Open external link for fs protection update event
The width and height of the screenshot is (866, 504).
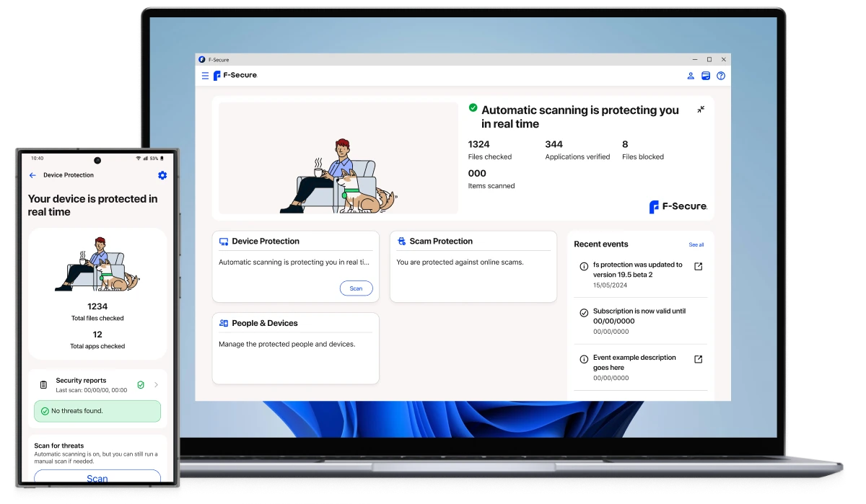point(698,267)
